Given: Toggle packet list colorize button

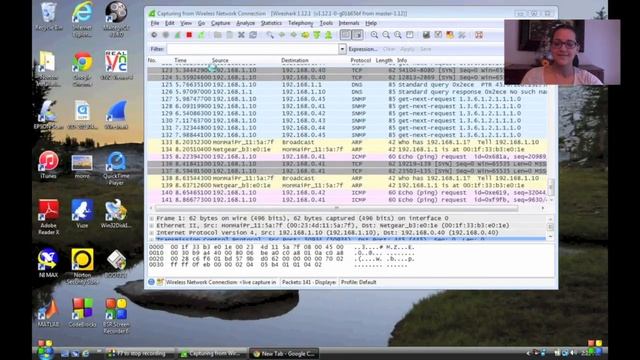Looking at the screenshot, I should (x=345, y=35).
